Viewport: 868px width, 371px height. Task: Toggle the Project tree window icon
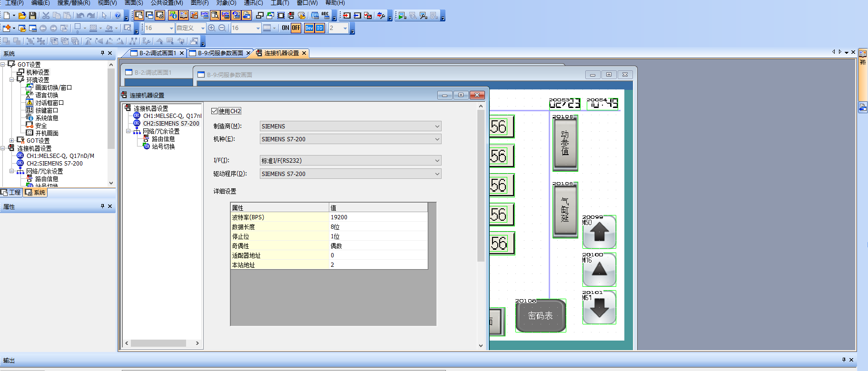point(139,15)
